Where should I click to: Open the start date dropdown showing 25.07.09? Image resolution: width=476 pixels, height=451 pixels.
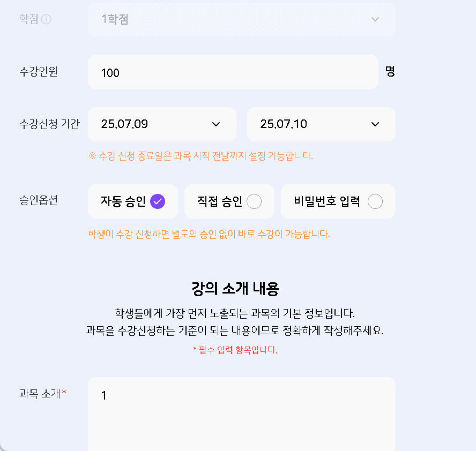pyautogui.click(x=162, y=124)
